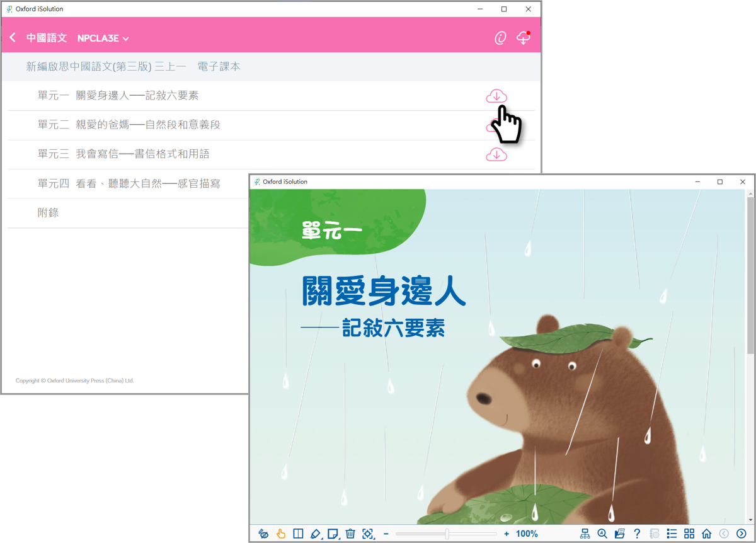Click the zoom slider handle
This screenshot has height=543, width=756.
tap(447, 534)
